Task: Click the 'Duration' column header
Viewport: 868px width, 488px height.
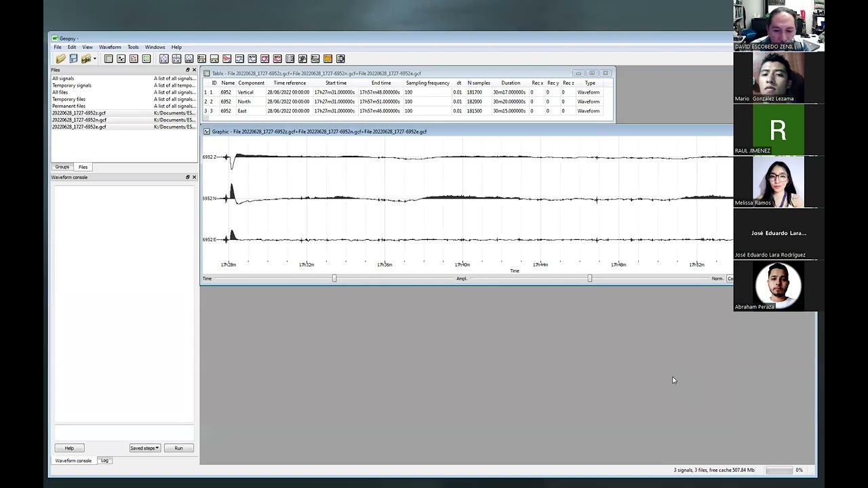Action: click(x=511, y=83)
